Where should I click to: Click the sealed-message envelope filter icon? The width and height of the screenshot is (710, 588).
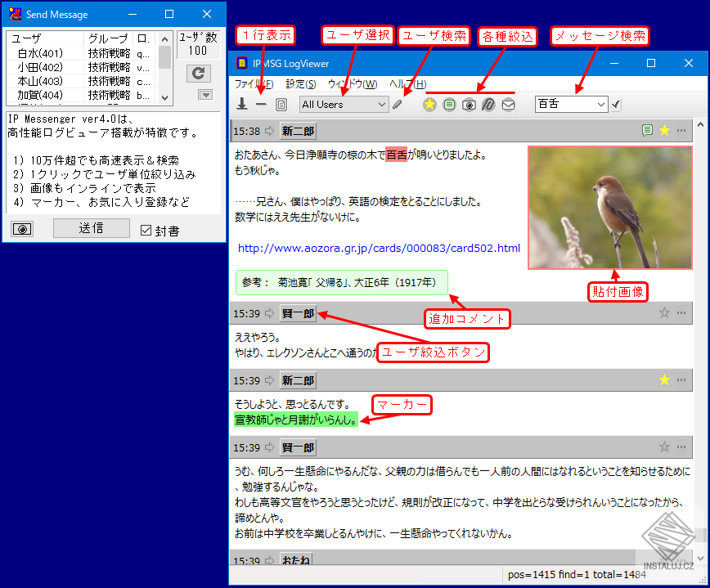[x=508, y=105]
